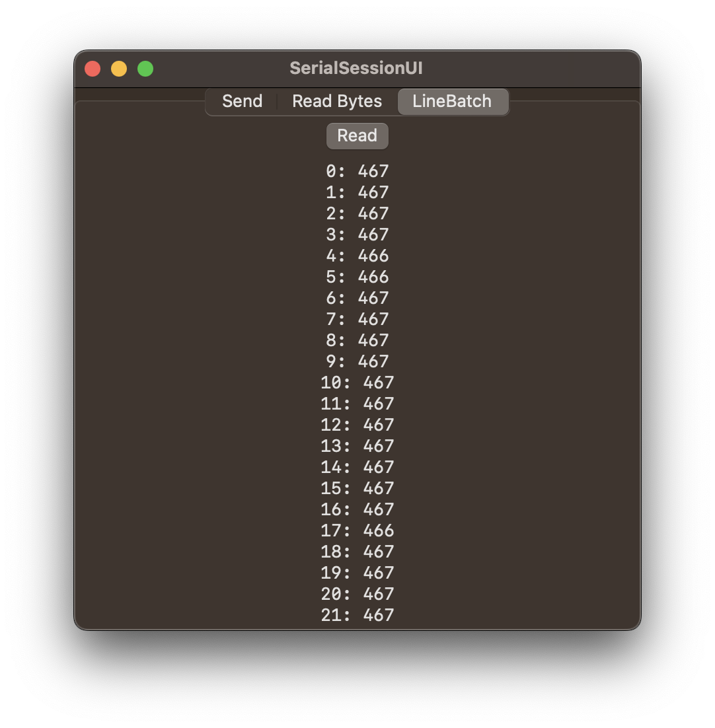
Task: Open the Read Bytes tab
Action: pyautogui.click(x=336, y=101)
